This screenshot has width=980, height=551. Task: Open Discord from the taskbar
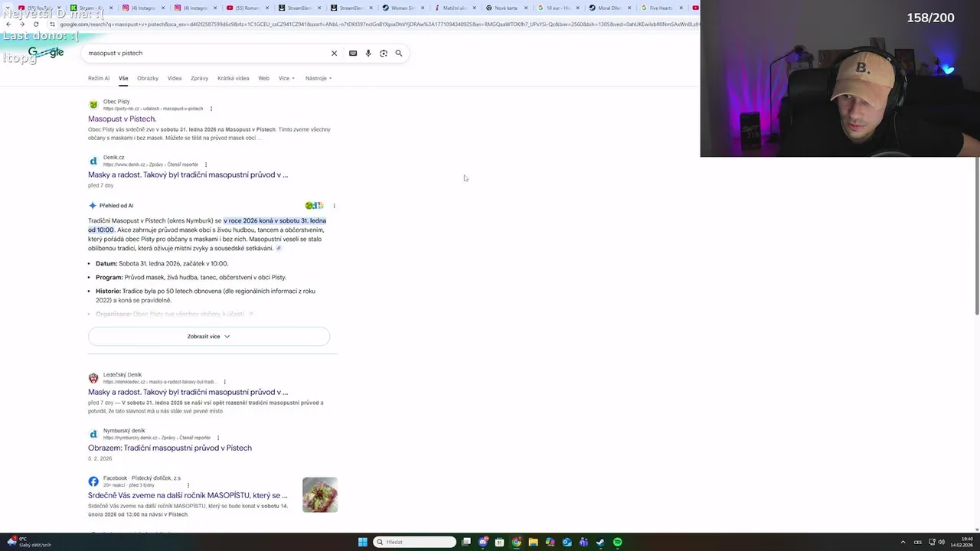(x=483, y=542)
